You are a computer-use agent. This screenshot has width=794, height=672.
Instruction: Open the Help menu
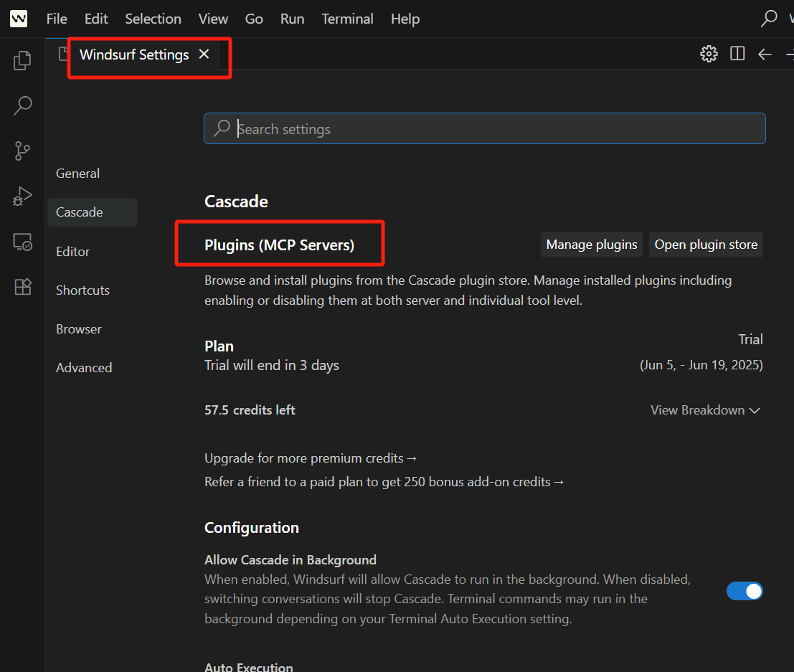click(x=405, y=19)
